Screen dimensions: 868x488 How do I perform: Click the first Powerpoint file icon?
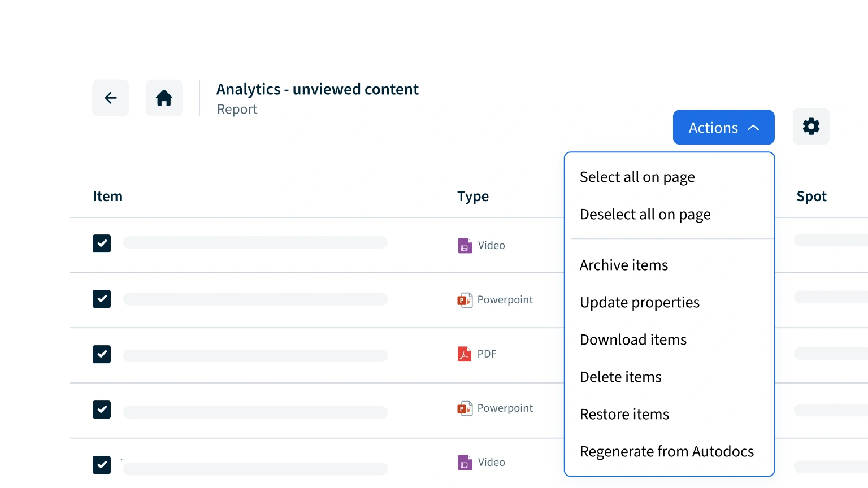(465, 300)
